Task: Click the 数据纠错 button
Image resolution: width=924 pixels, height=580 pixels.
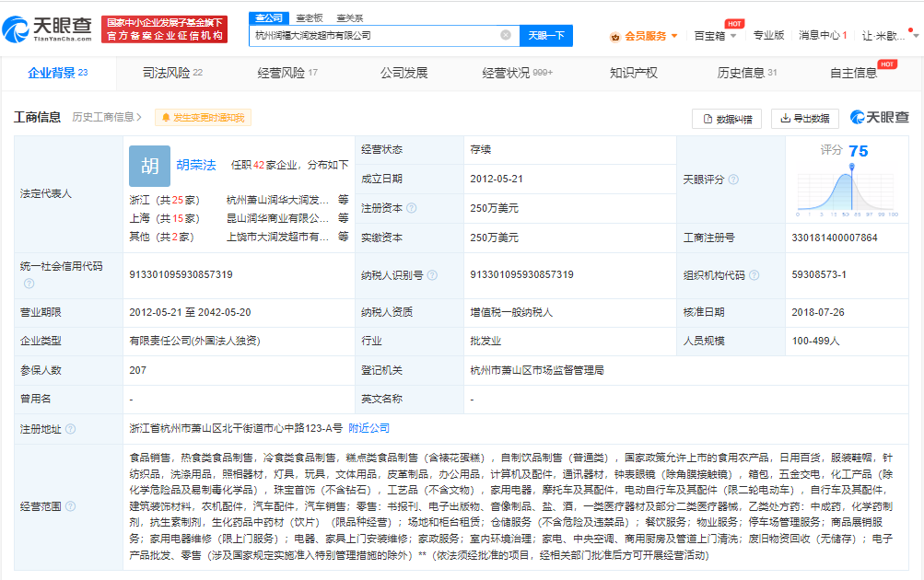Action: pos(727,119)
